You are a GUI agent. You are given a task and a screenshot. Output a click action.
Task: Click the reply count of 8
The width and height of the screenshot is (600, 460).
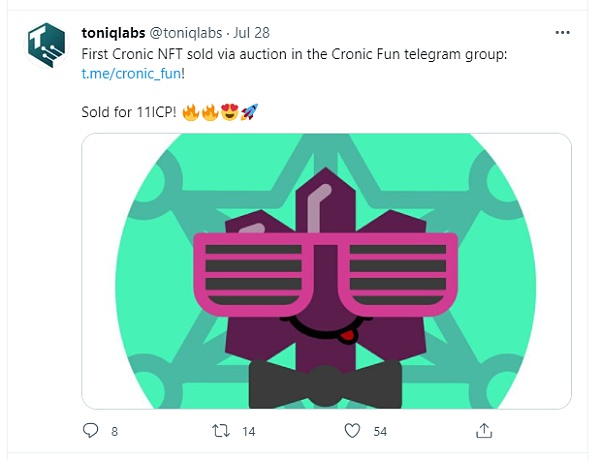(x=115, y=432)
